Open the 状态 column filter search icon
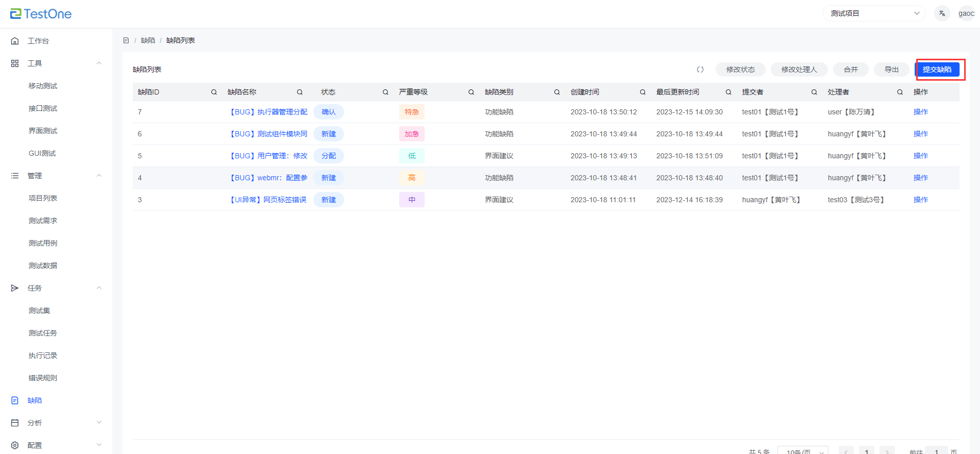Viewport: 980px width, 454px height. [385, 92]
